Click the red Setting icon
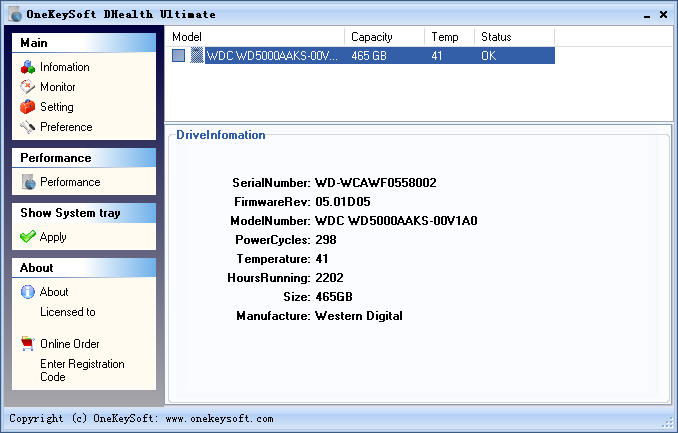678x433 pixels. 28,107
